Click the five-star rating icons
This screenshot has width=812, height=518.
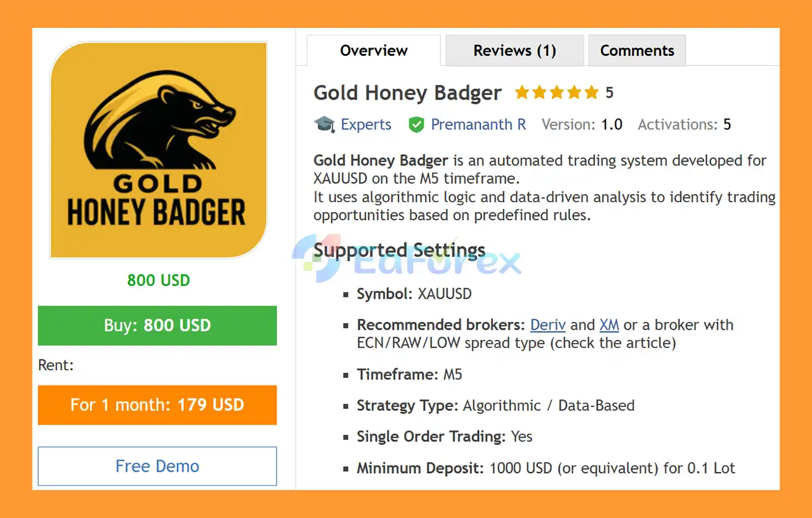(556, 93)
